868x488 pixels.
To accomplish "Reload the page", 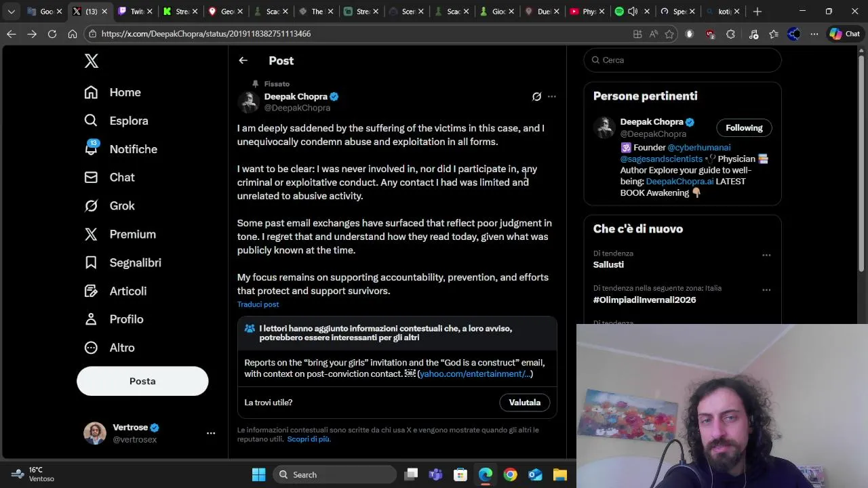I will click(52, 34).
